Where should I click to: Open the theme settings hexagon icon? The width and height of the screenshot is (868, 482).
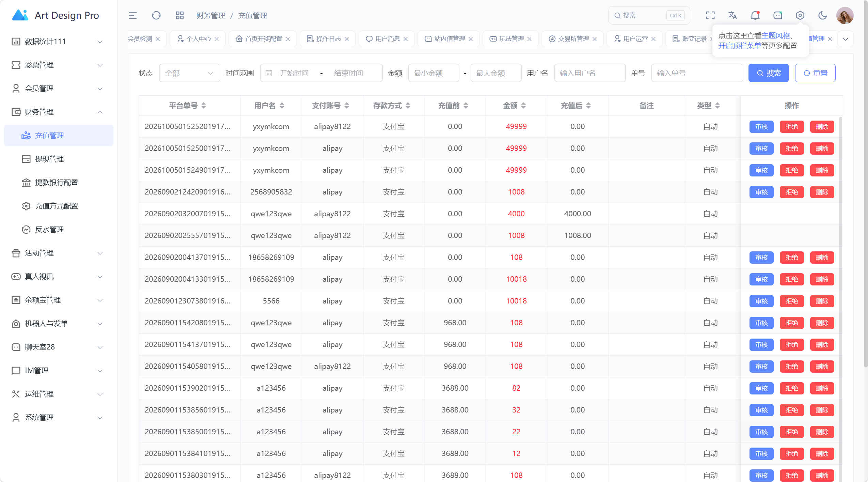[800, 15]
